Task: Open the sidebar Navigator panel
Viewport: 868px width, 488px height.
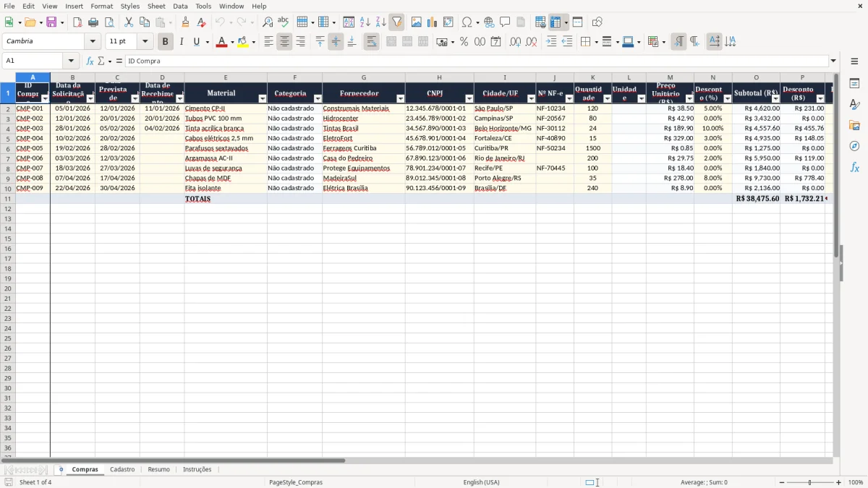Action: coord(854,146)
